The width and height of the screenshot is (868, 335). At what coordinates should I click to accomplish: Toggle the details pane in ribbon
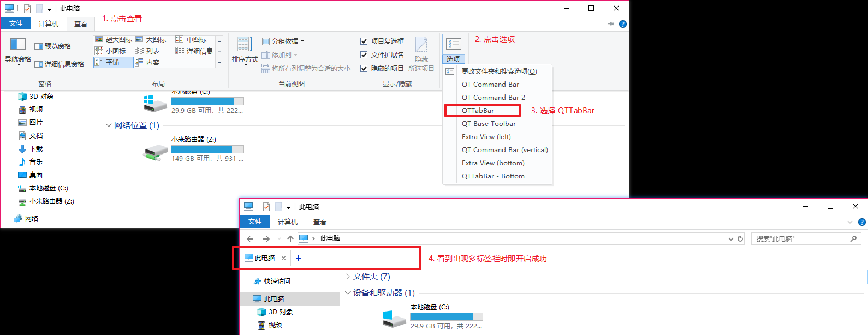(x=59, y=64)
